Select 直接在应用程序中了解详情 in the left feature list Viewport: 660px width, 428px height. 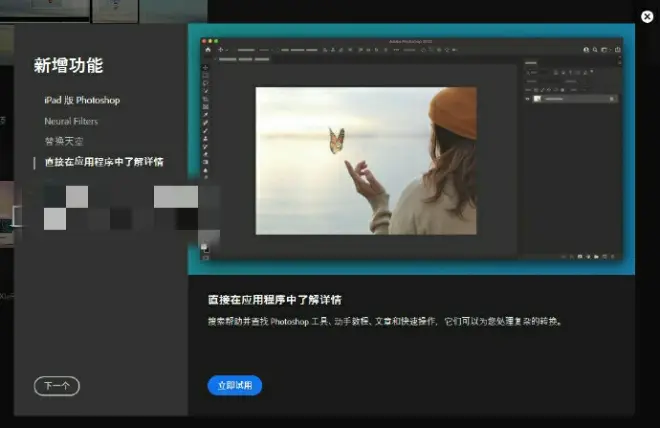click(x=104, y=162)
